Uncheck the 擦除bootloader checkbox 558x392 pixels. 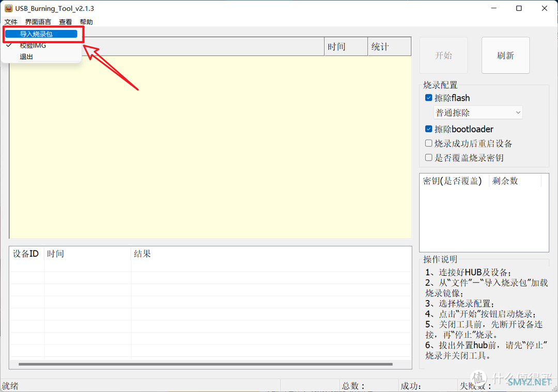429,129
